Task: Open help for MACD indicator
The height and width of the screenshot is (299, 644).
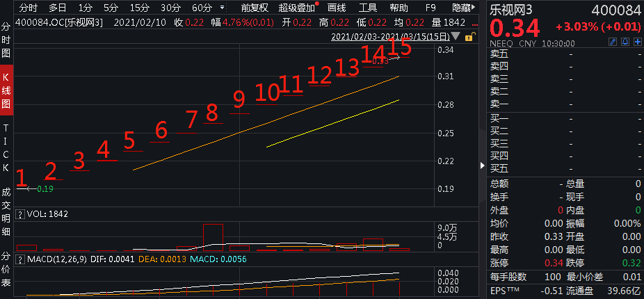Action: [19, 260]
